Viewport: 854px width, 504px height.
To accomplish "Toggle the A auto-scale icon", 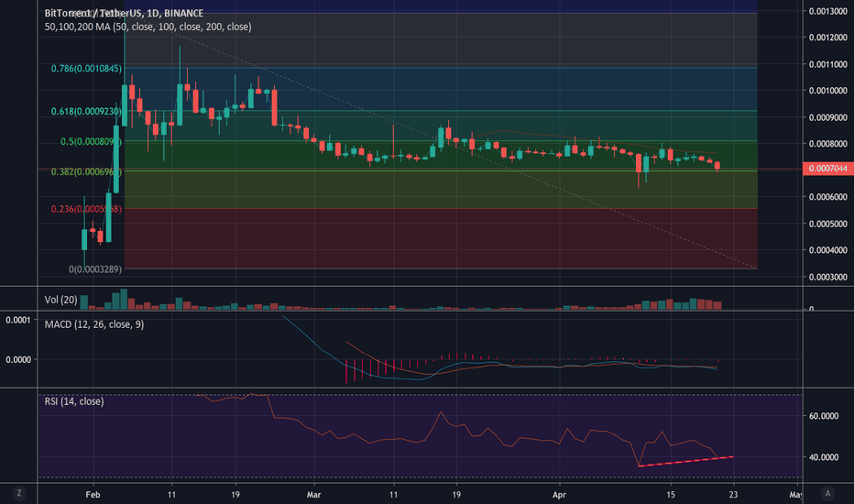I will tap(827, 494).
